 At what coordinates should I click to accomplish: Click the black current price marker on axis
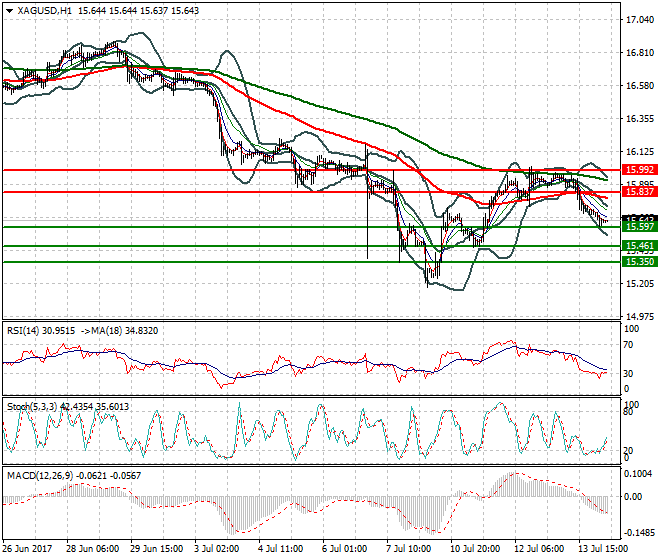click(x=638, y=220)
